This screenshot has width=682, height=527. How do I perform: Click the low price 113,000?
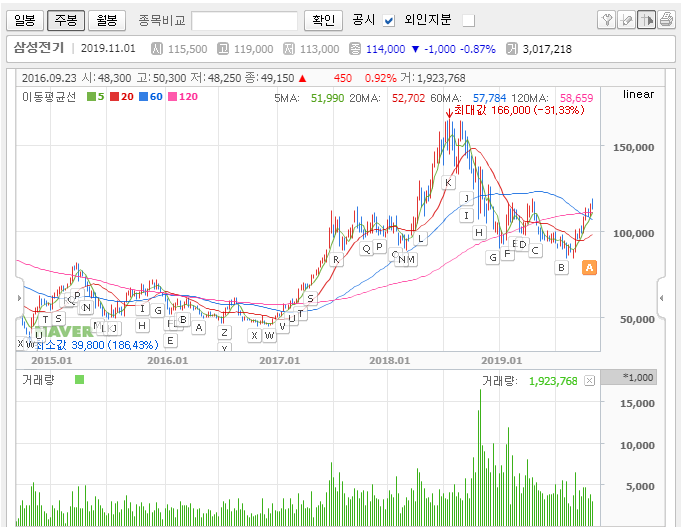click(319, 49)
